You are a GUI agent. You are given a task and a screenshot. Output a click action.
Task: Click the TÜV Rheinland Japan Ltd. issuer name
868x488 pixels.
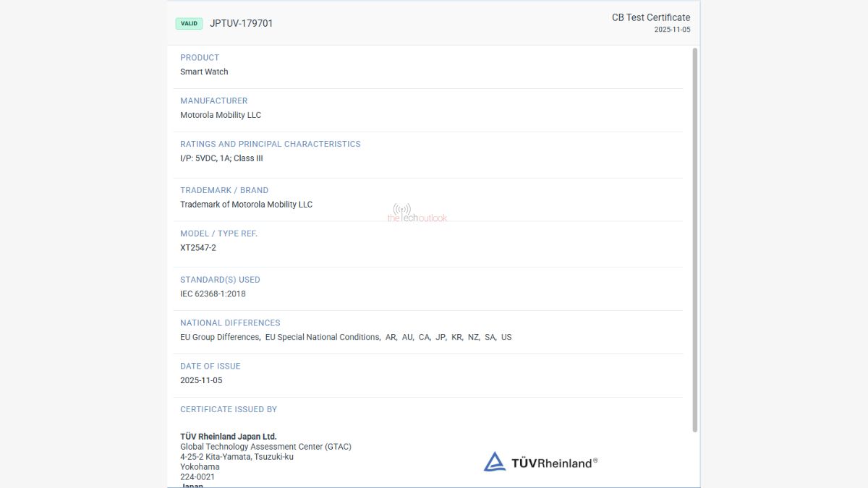pos(228,437)
